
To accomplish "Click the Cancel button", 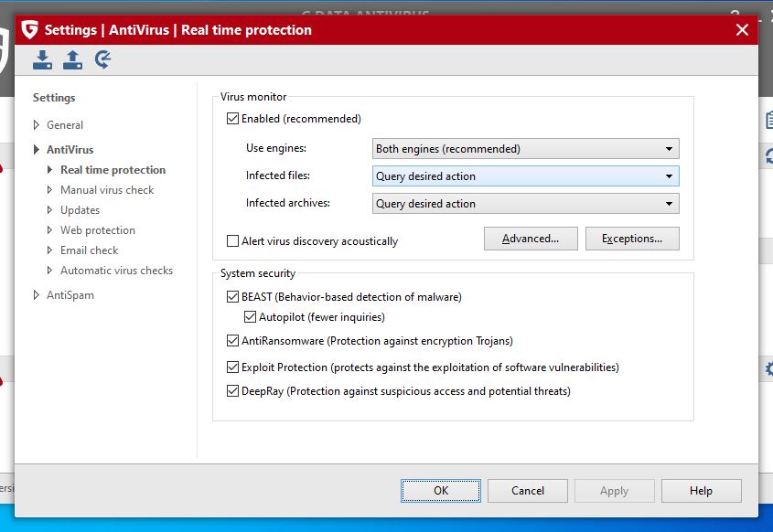I will click(x=528, y=491).
